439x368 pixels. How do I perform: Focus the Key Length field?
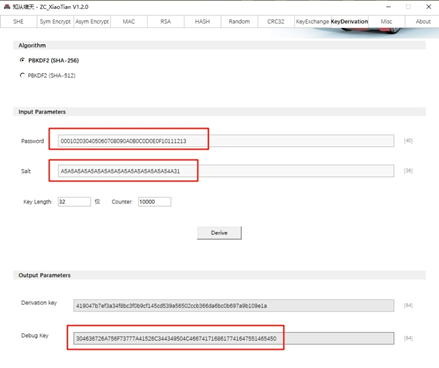point(74,202)
